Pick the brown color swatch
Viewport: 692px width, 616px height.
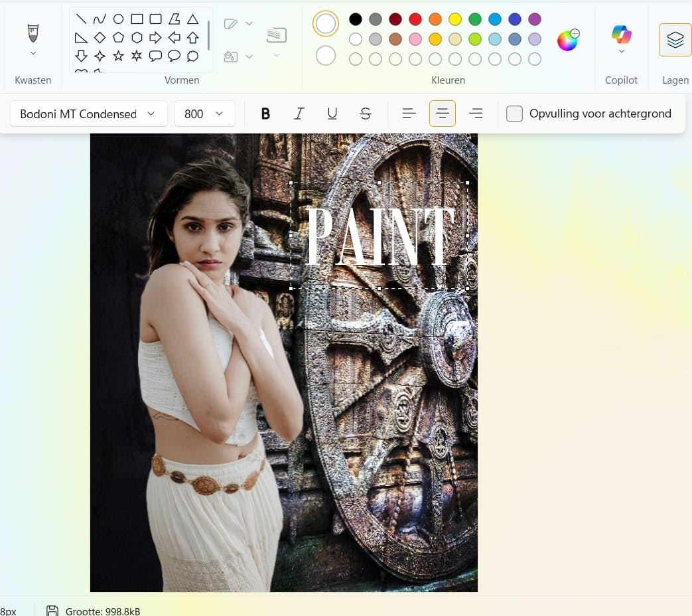(395, 39)
